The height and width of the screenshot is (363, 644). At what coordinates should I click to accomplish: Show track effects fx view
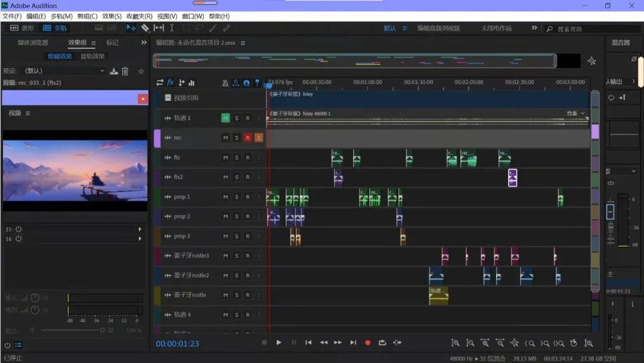pyautogui.click(x=171, y=82)
